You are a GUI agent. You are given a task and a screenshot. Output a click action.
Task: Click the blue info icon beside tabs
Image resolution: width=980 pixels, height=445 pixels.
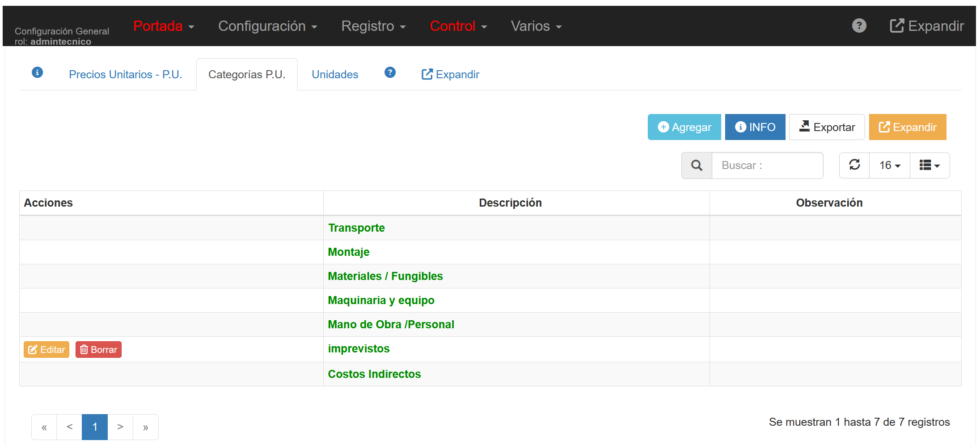[x=38, y=72]
